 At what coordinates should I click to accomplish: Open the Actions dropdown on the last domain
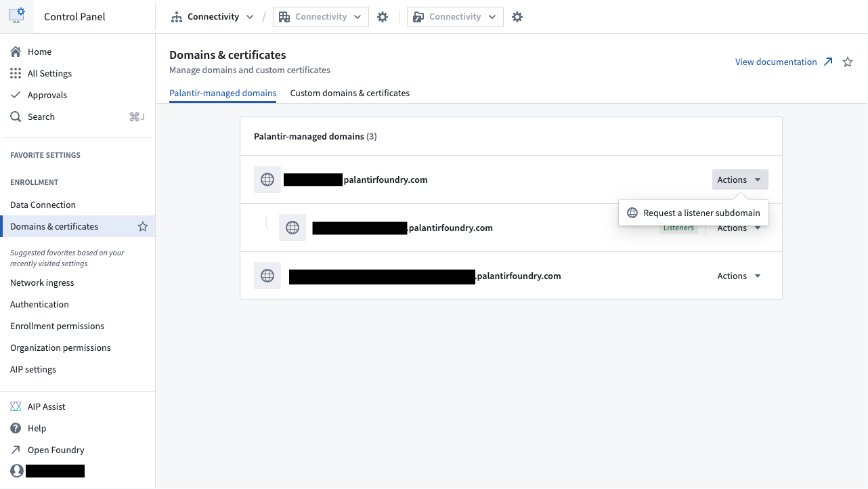point(738,276)
